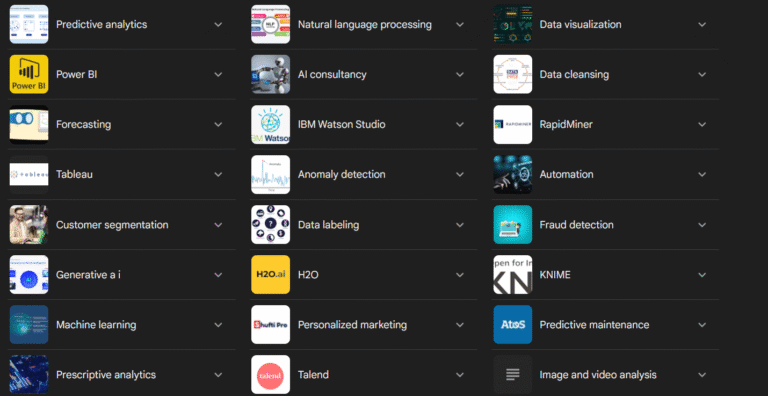Click the Power BI logo thumbnail

tap(29, 74)
